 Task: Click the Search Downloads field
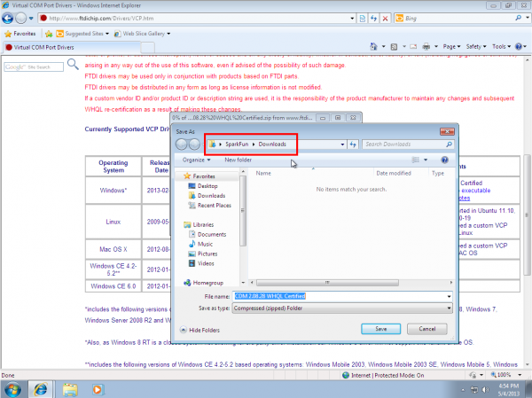(405, 144)
